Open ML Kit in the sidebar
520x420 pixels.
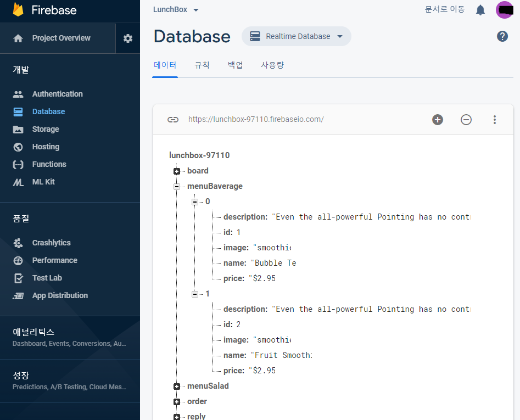43,182
